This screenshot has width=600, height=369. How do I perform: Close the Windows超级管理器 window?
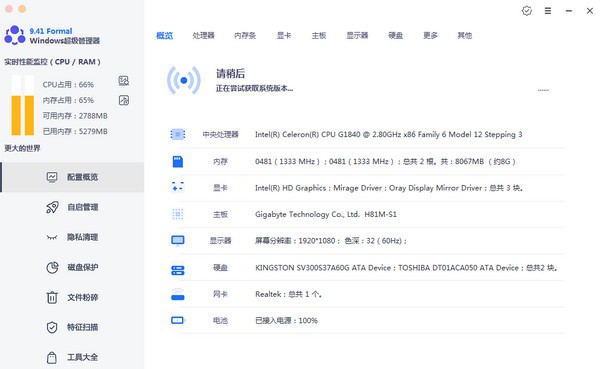pyautogui.click(x=590, y=11)
